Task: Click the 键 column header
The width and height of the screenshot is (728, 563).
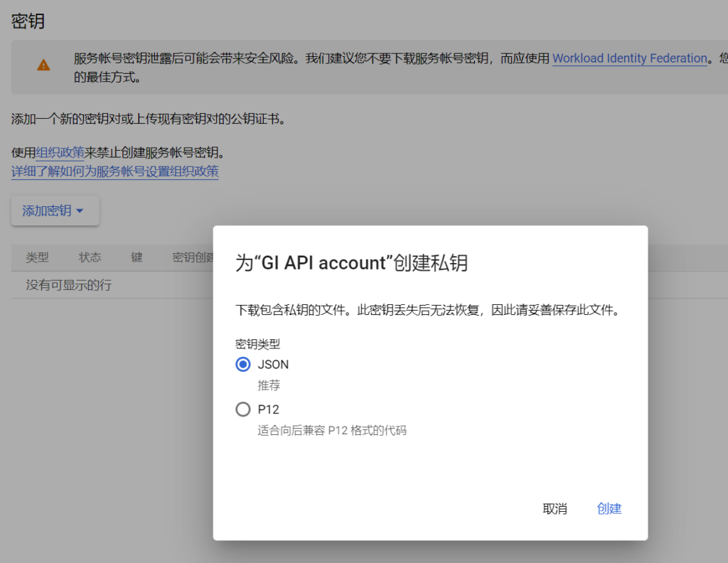Action: point(136,257)
